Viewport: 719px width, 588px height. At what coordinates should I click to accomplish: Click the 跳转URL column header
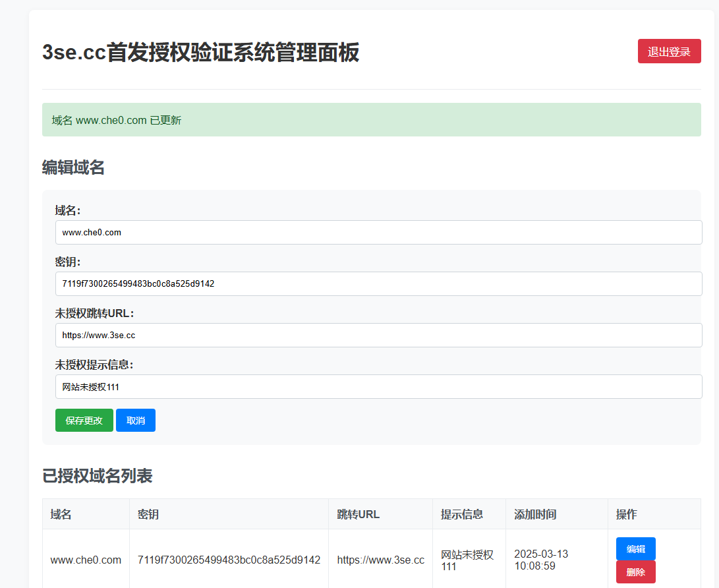[x=356, y=514]
